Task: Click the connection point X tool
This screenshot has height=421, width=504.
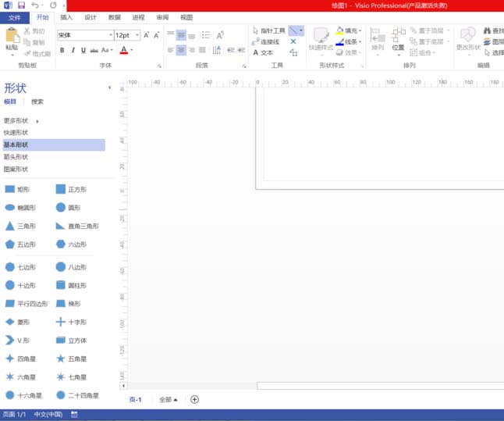Action: 293,41
